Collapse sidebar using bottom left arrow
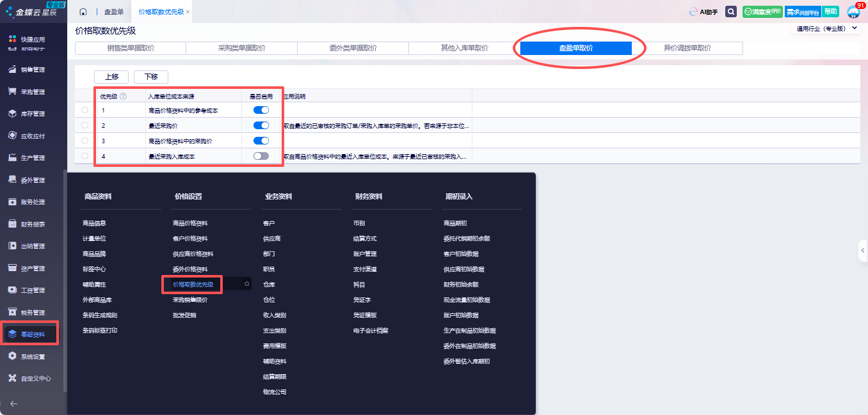This screenshot has height=415, width=868. [x=13, y=403]
